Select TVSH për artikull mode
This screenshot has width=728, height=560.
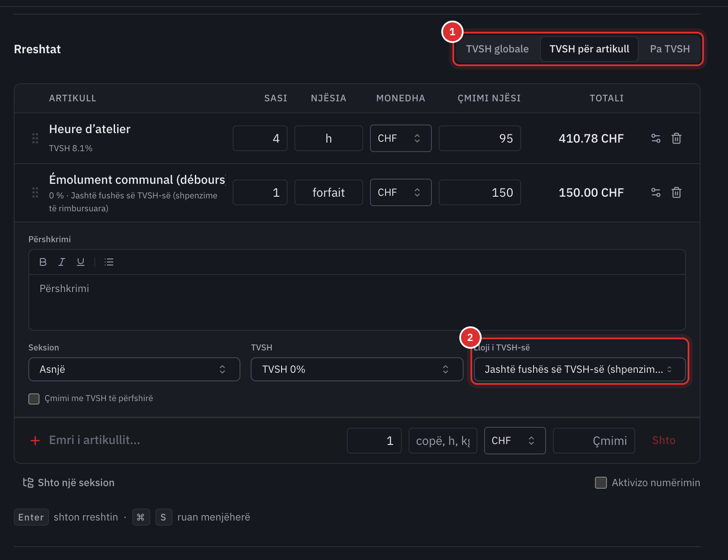(x=589, y=49)
